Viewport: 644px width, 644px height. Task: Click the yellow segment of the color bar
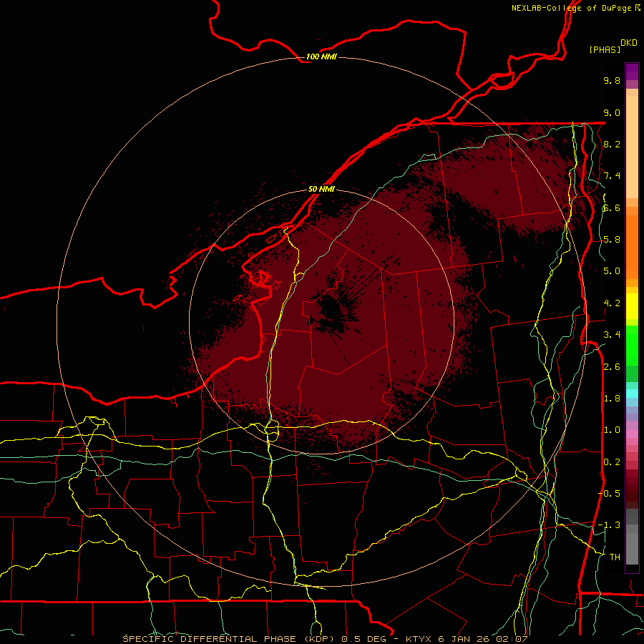click(632, 306)
